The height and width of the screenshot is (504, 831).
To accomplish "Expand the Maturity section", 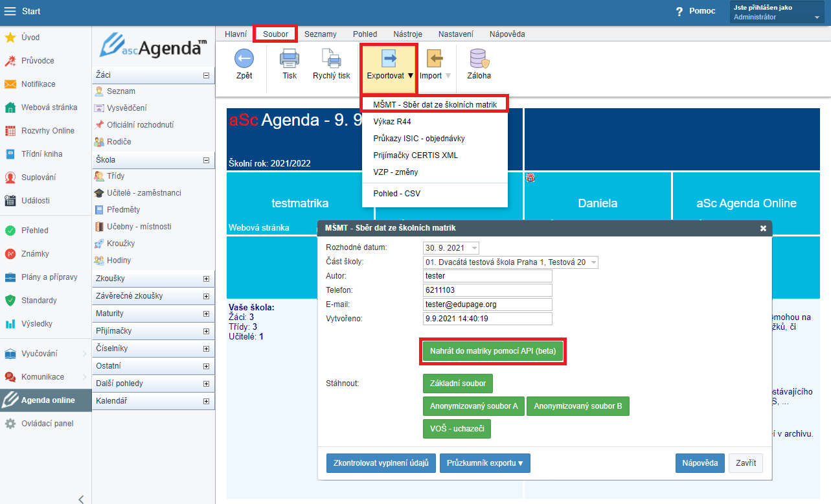I will click(207, 314).
